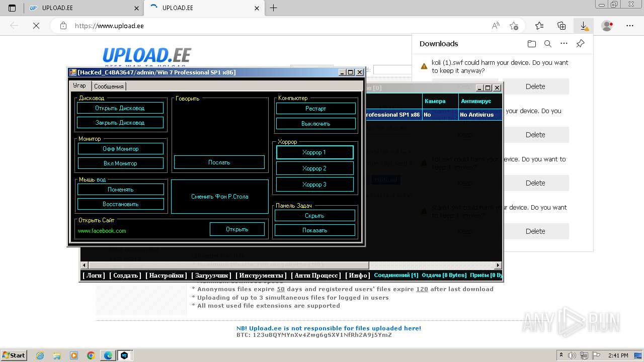Open the Создать menu item
The height and width of the screenshot is (362, 644).
125,276
